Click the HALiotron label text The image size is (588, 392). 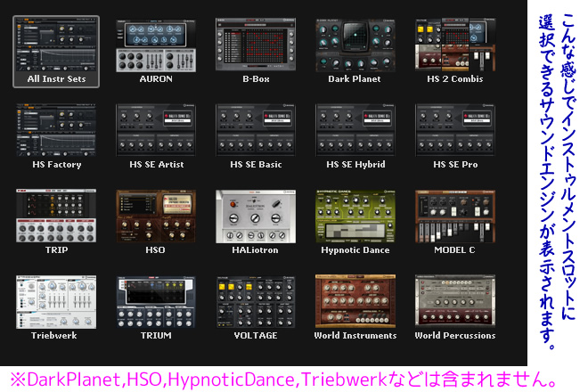[x=255, y=250]
